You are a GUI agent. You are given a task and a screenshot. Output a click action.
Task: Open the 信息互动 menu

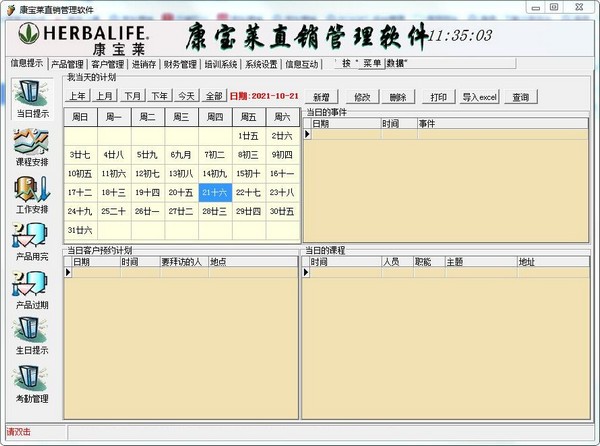(x=302, y=64)
